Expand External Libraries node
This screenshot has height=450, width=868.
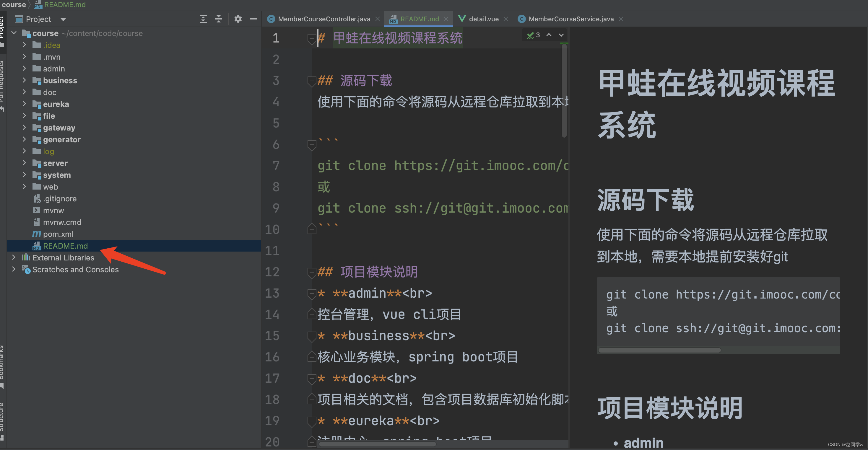coord(14,257)
